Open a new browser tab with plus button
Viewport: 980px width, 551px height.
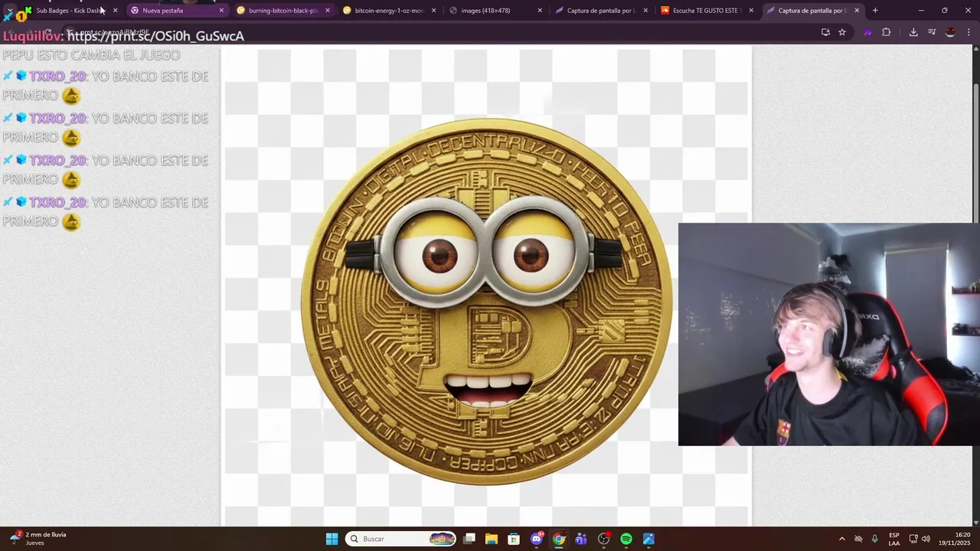click(x=875, y=11)
